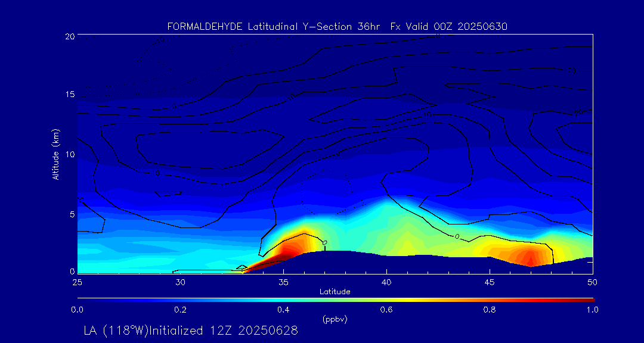
Task: Click latitude axis tick label 50
Action: click(593, 282)
